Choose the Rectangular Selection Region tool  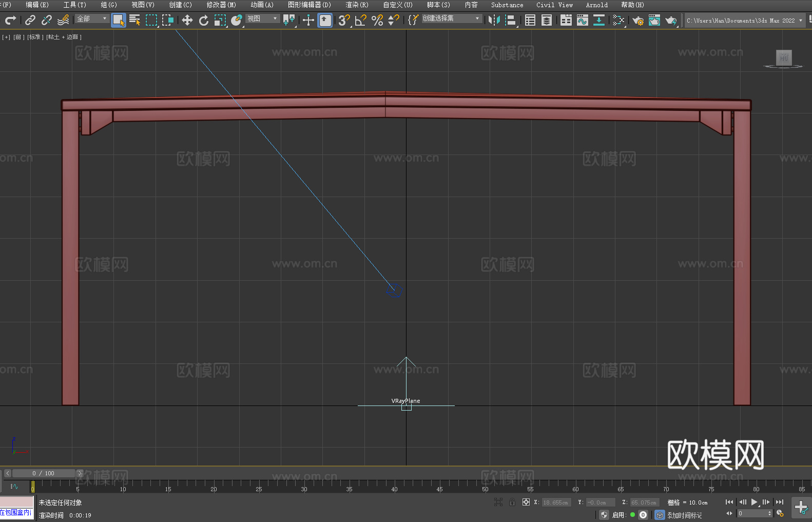151,20
